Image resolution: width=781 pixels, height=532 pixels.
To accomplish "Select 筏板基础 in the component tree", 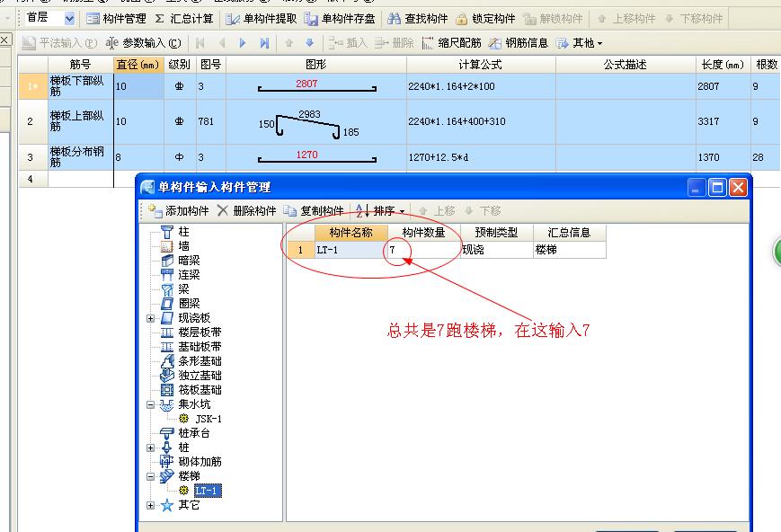I will click(x=200, y=390).
